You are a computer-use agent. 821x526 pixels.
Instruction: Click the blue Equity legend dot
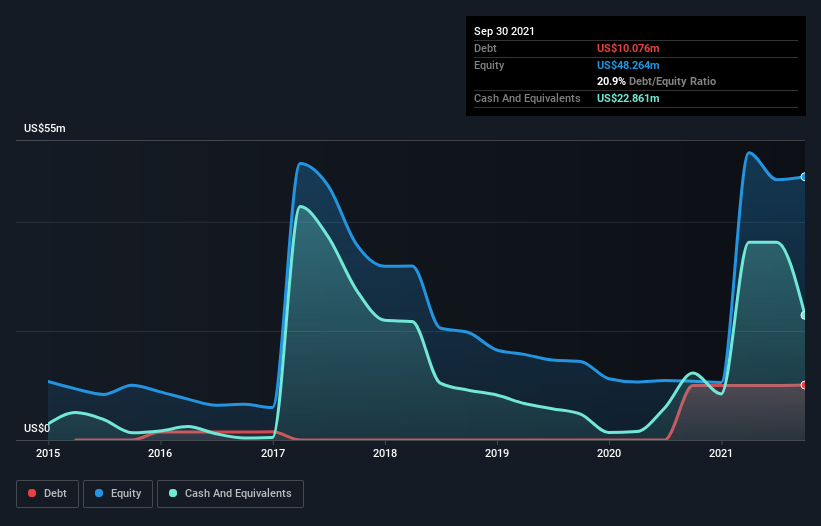tap(99, 493)
